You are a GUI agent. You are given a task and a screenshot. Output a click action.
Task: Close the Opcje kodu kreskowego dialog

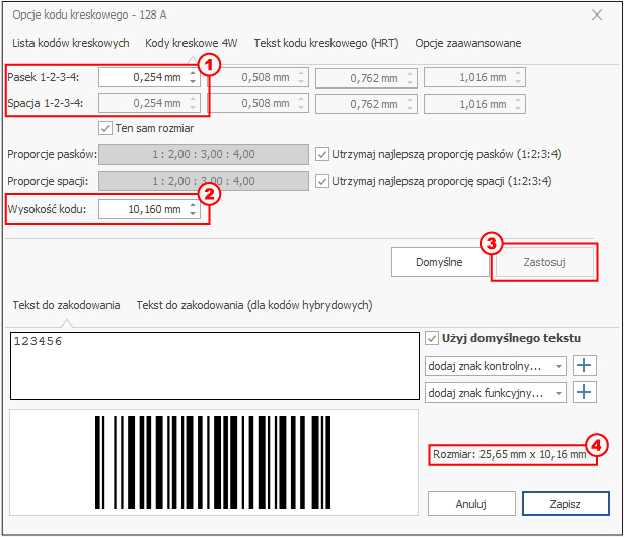(597, 15)
